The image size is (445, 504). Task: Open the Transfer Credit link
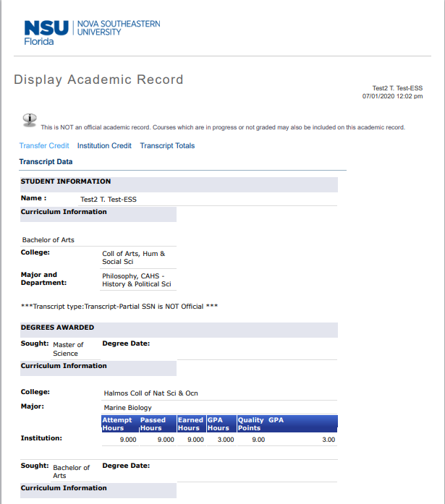point(44,145)
